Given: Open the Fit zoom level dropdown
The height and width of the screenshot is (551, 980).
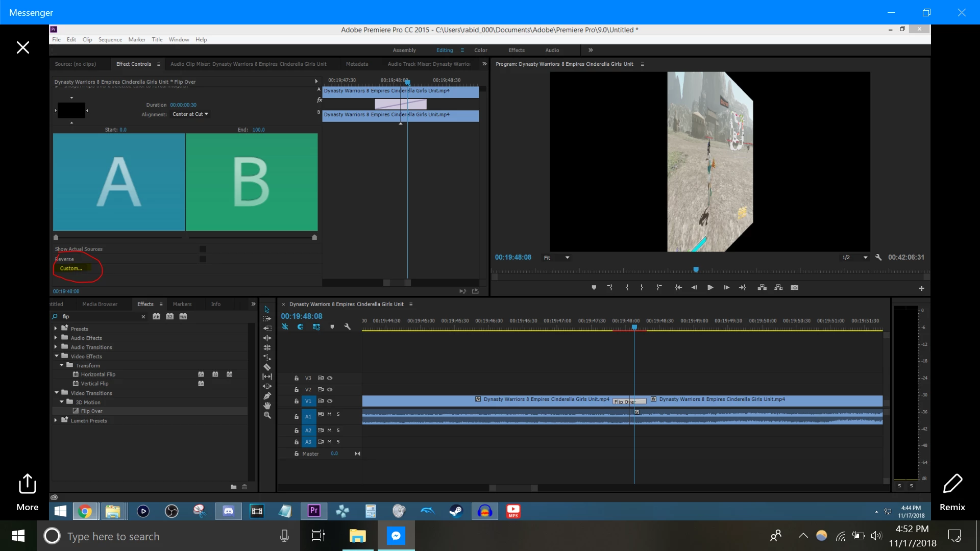Looking at the screenshot, I should point(556,258).
